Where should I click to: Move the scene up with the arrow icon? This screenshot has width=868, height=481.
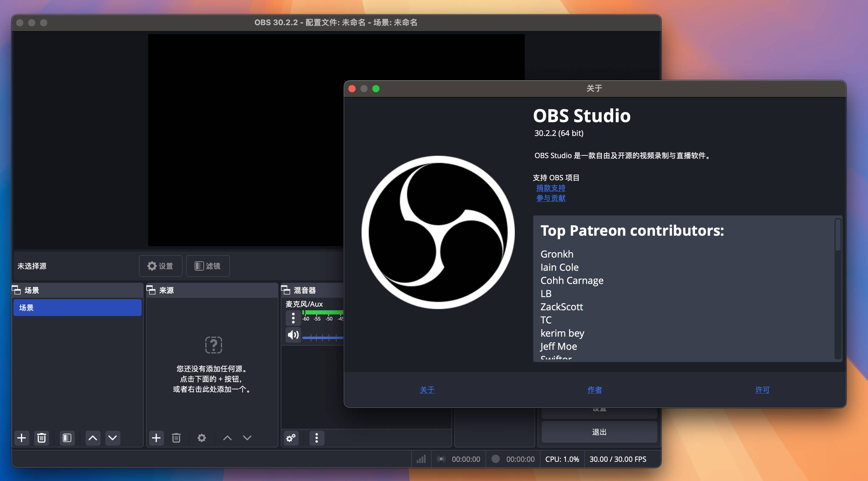(92, 438)
